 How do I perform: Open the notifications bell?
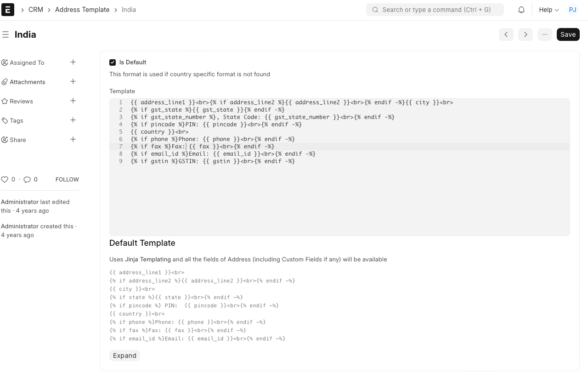[x=521, y=9]
